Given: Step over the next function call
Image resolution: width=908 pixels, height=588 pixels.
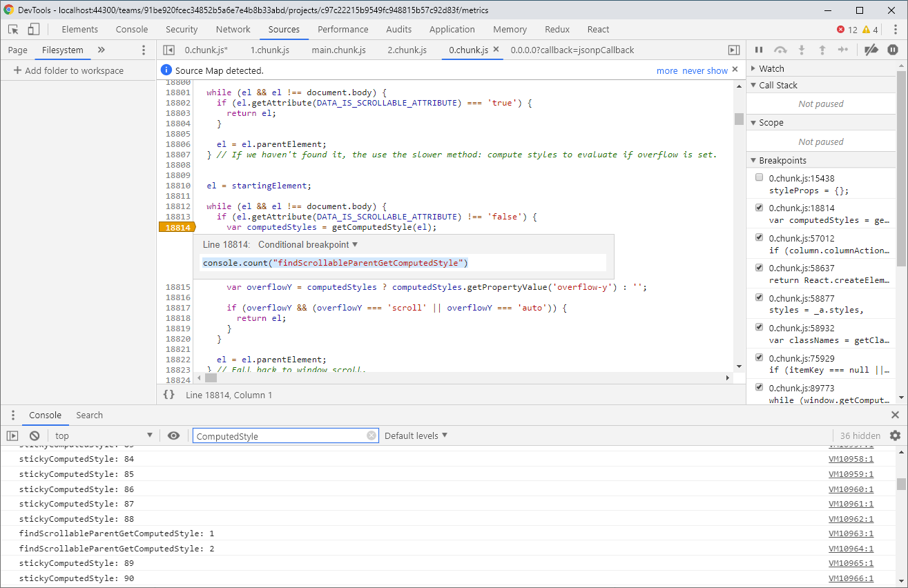Looking at the screenshot, I should click(x=780, y=50).
